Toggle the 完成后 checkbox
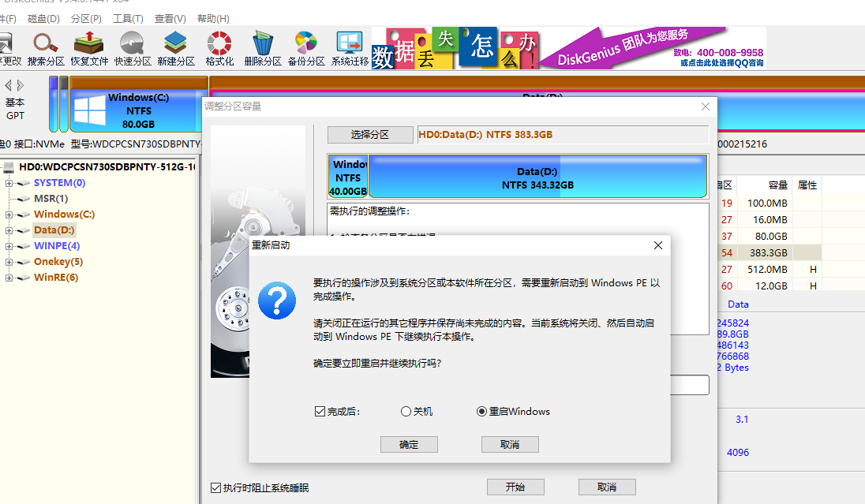Viewport: 865px width, 504px height. point(320,412)
